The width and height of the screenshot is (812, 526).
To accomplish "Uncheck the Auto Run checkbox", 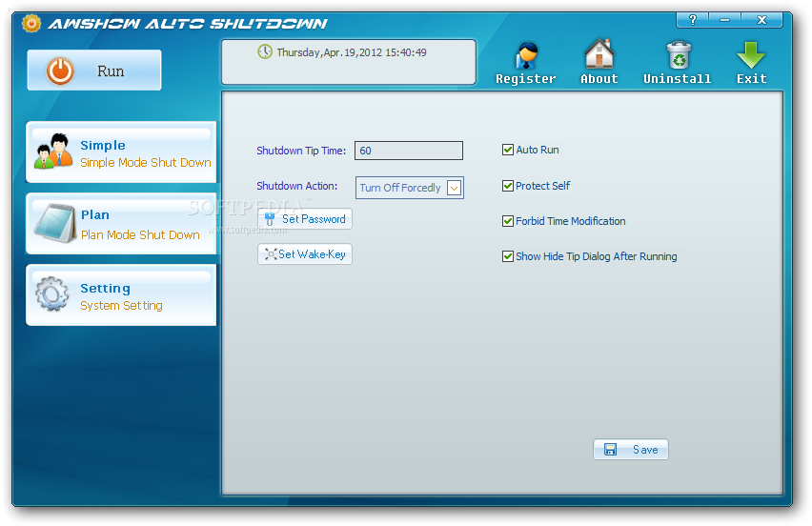I will coord(507,151).
